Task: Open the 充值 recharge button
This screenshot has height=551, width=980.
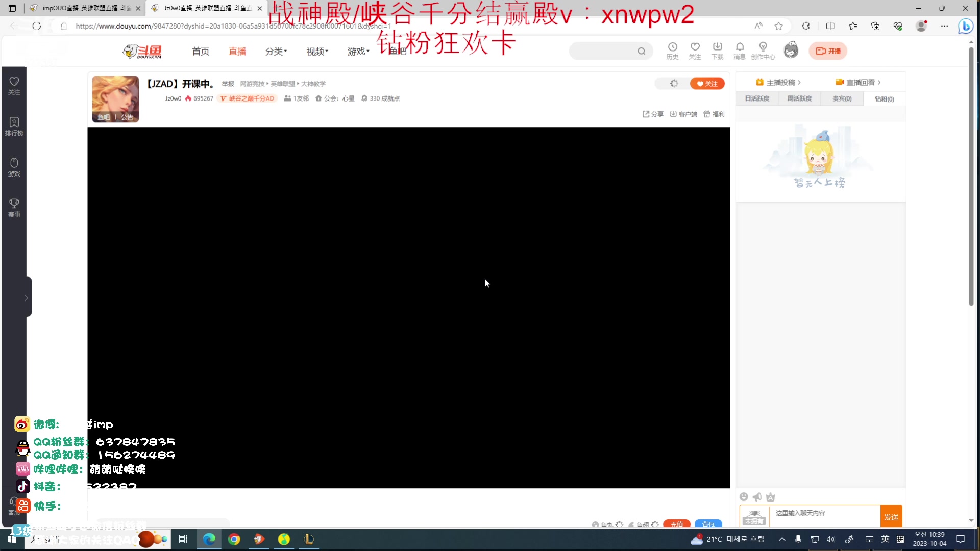Action: point(677,524)
